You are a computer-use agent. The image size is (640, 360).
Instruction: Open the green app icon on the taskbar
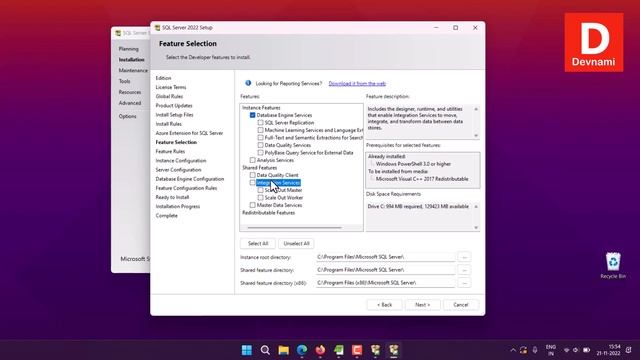pyautogui.click(x=339, y=350)
